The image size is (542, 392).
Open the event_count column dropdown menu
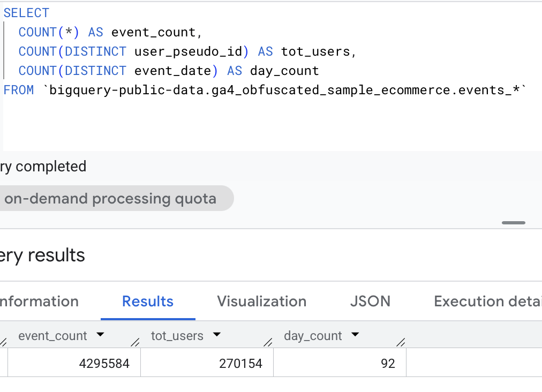(100, 336)
